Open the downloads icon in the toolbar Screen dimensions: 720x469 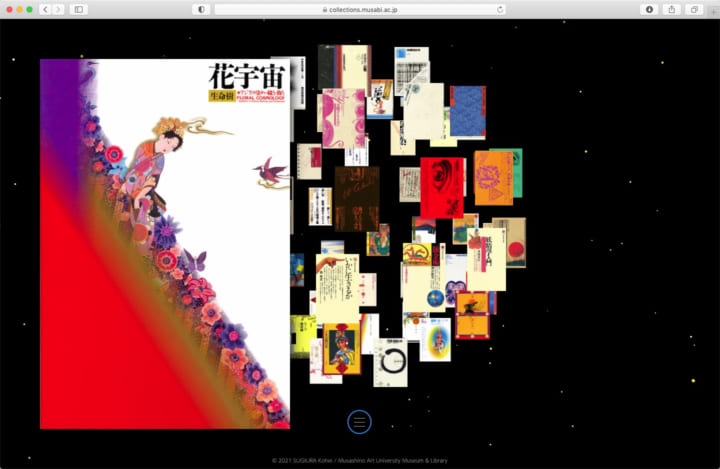click(x=649, y=9)
